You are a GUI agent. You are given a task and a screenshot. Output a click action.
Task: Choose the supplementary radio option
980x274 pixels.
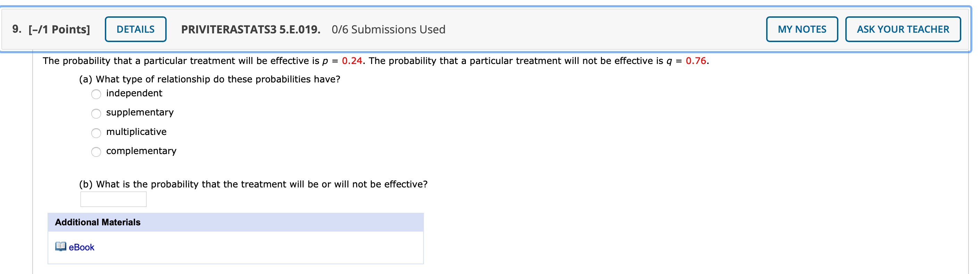coord(96,114)
